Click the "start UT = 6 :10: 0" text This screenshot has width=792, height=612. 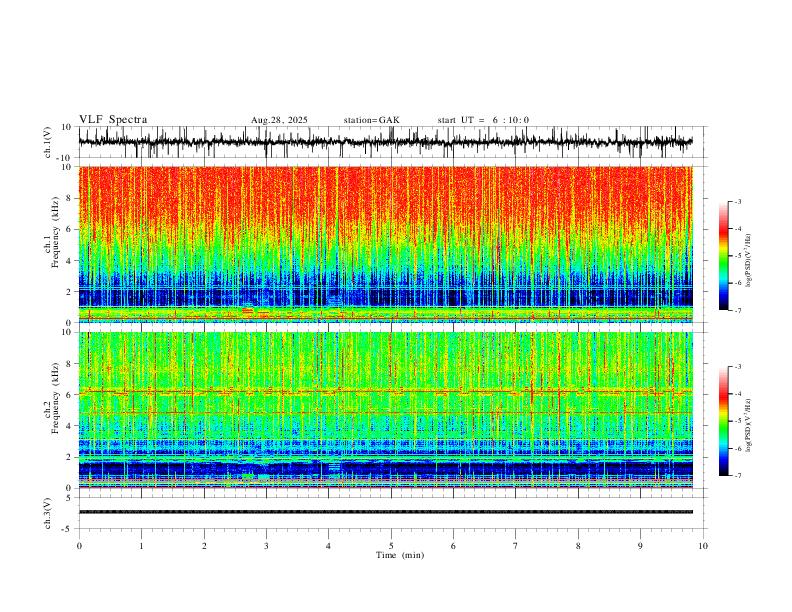[x=483, y=120]
